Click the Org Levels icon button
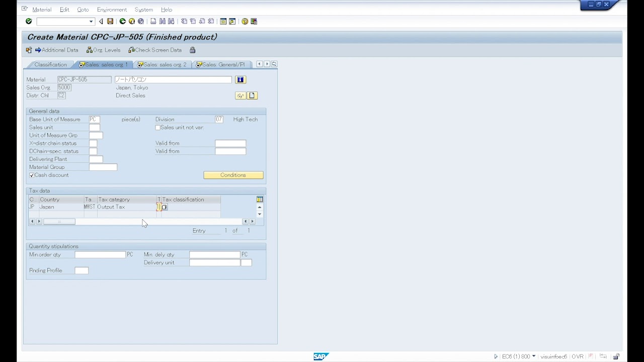Image resolution: width=644 pixels, height=362 pixels. [x=90, y=50]
